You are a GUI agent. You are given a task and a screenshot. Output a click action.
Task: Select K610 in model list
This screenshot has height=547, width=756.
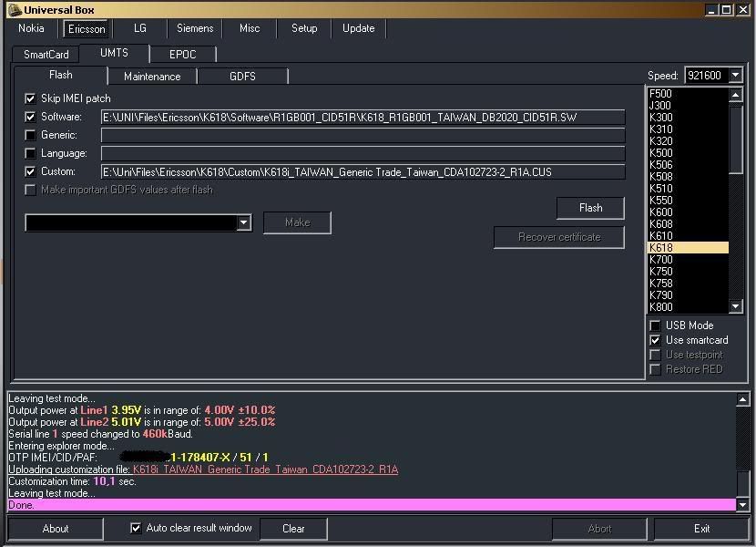click(688, 235)
